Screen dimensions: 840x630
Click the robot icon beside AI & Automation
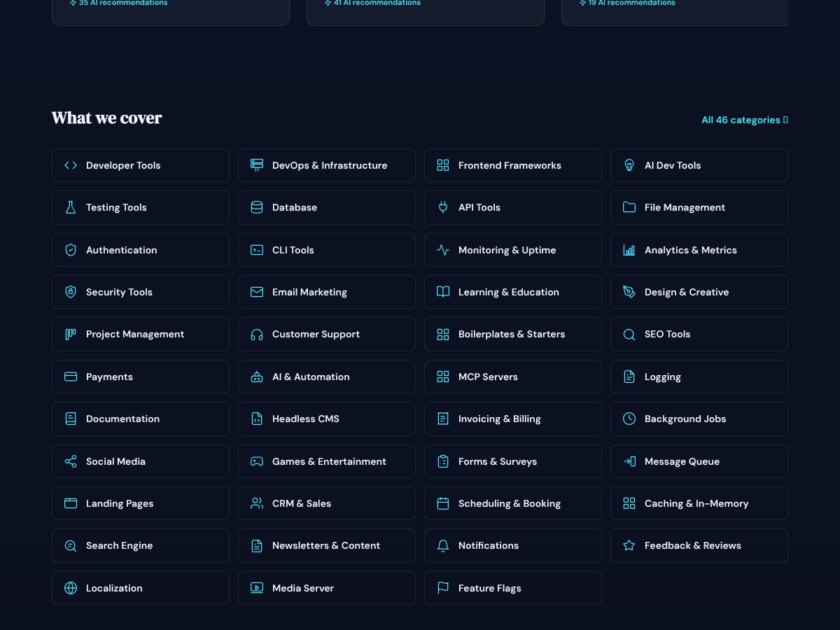click(x=257, y=377)
